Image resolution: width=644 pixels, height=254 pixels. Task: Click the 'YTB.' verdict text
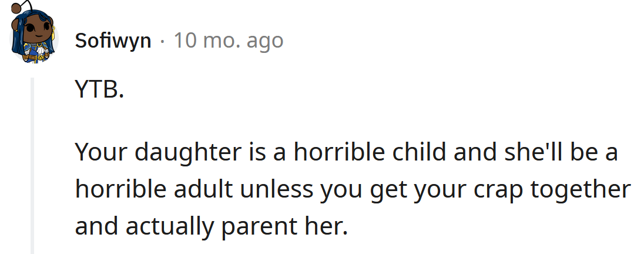(99, 91)
